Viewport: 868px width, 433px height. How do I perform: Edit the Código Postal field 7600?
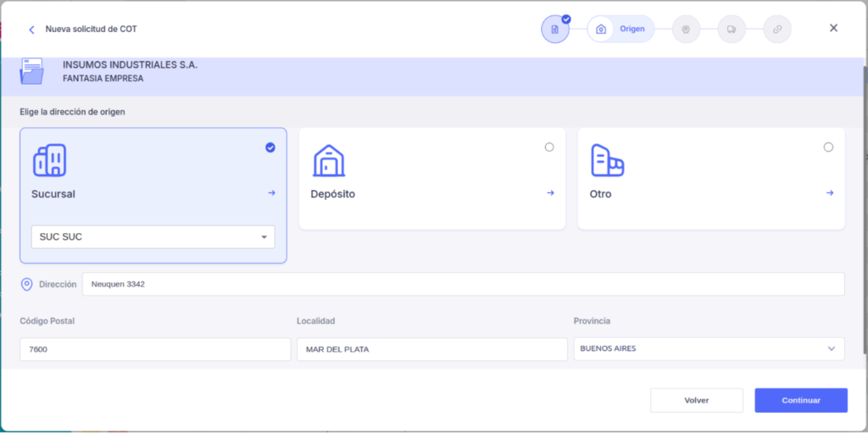(155, 349)
